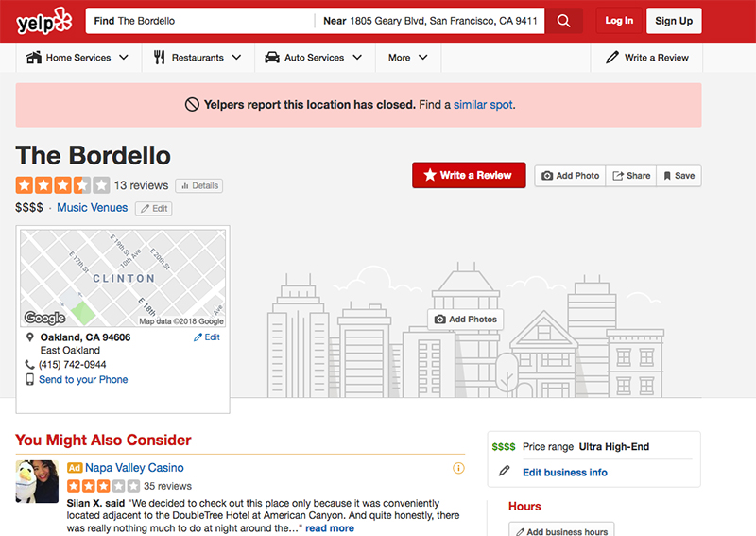Click the Edit address link
Screen dimensions: 756x536
click(x=207, y=337)
